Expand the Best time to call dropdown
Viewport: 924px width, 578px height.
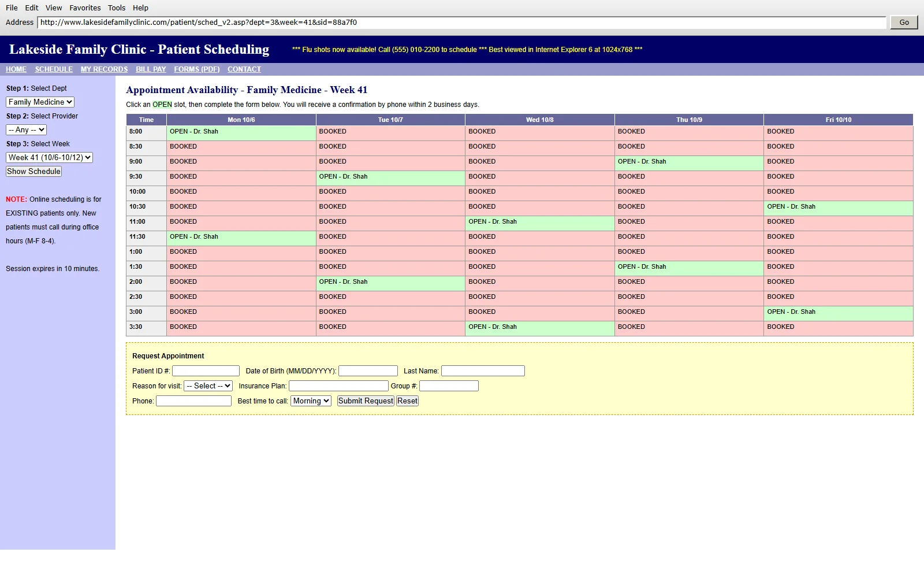click(x=311, y=401)
